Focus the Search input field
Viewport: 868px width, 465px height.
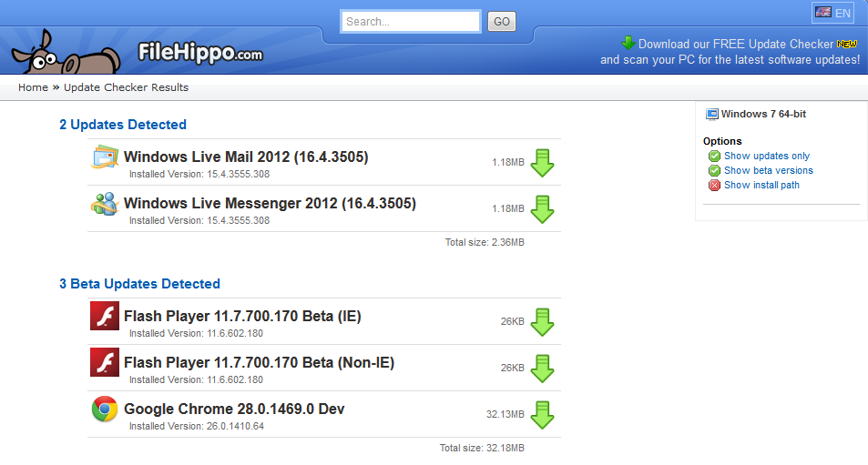tap(410, 22)
